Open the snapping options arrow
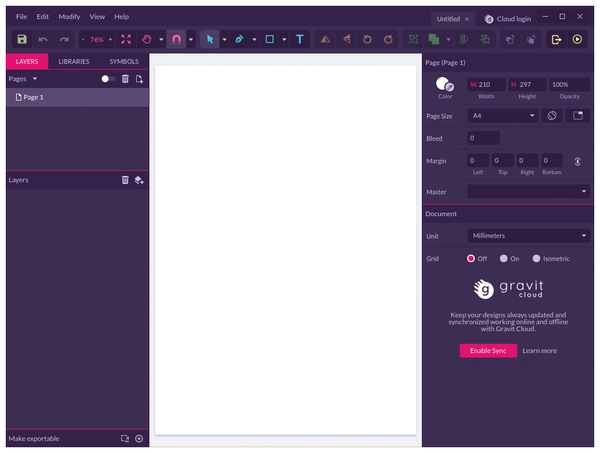This screenshot has height=453, width=600. pyautogui.click(x=191, y=39)
